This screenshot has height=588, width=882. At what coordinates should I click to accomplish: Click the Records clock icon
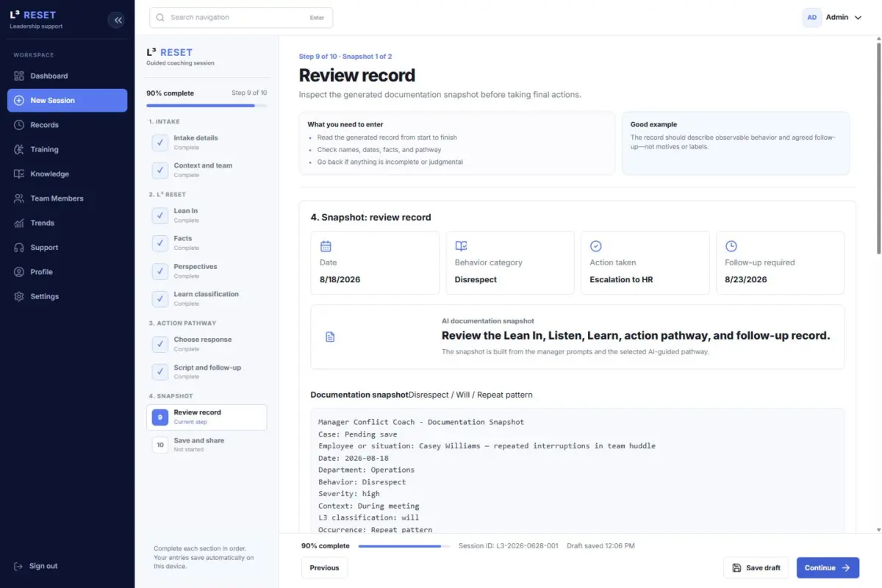18,125
